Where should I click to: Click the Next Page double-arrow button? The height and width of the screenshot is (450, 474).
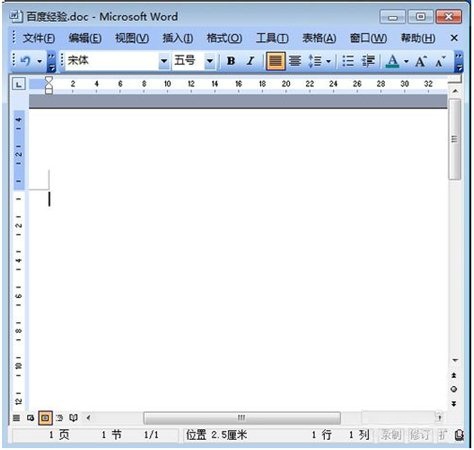click(x=454, y=404)
